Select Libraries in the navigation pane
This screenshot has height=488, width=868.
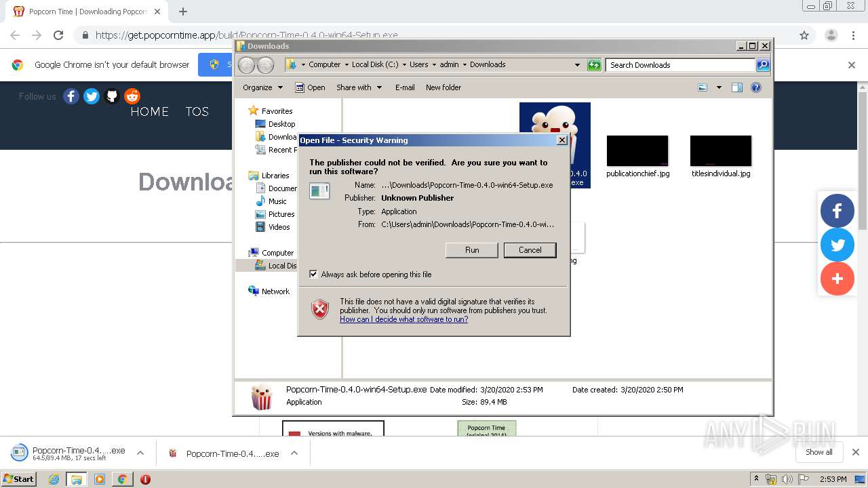tap(269, 176)
